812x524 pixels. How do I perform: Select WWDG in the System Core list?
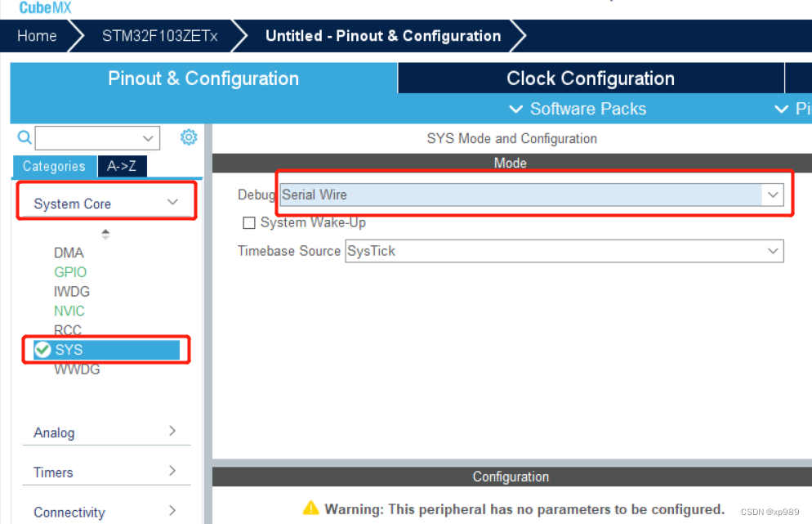tap(77, 369)
